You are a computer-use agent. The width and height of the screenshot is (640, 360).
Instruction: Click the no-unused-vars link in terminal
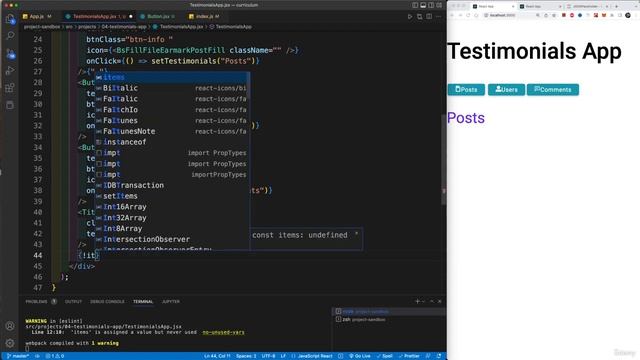223,332
